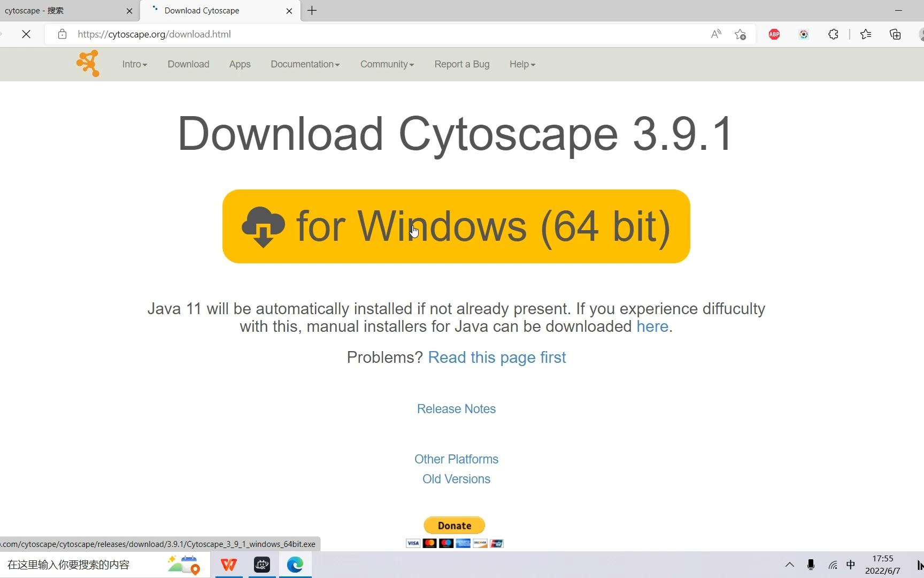Stop page loading with X button
The width and height of the screenshot is (924, 578).
(26, 34)
